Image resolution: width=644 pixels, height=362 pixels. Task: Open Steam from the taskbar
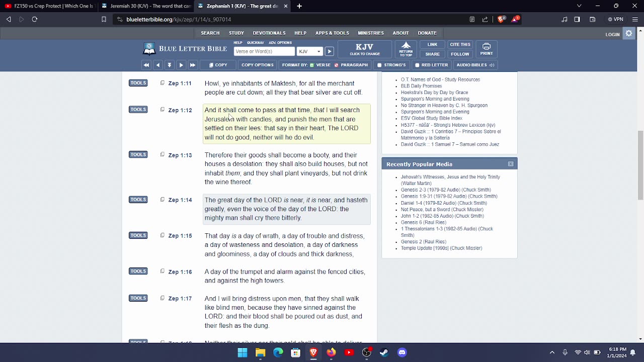[x=384, y=352]
